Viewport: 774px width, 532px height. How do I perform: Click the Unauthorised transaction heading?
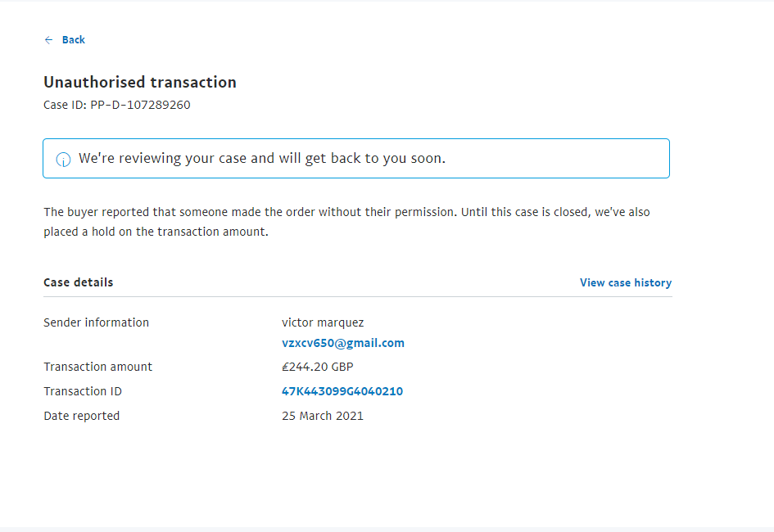pos(139,83)
